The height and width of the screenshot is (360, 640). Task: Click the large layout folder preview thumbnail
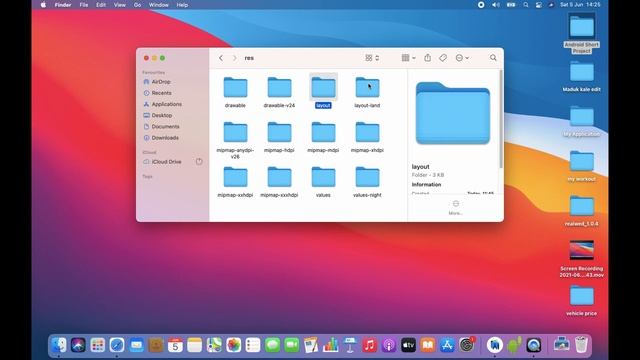point(453,113)
